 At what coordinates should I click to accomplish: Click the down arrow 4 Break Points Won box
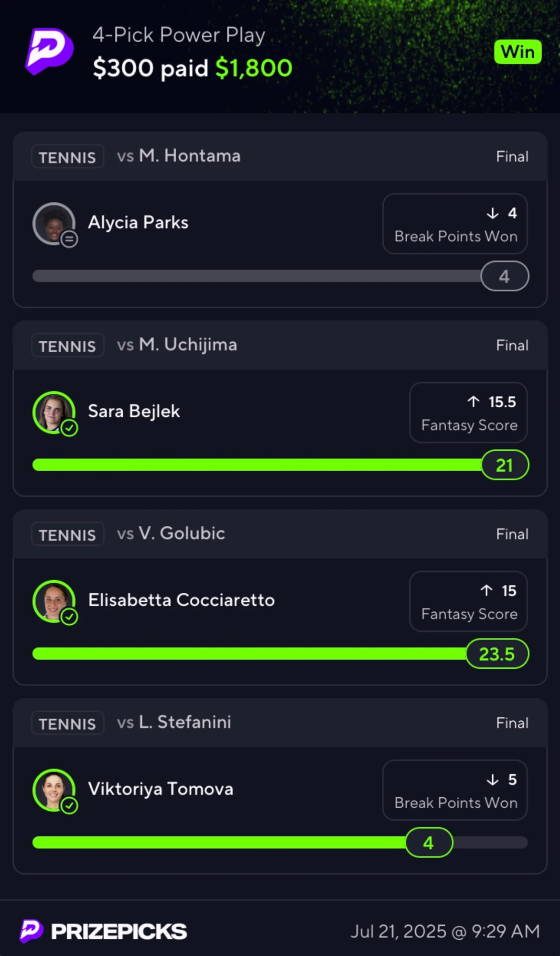pyautogui.click(x=455, y=224)
